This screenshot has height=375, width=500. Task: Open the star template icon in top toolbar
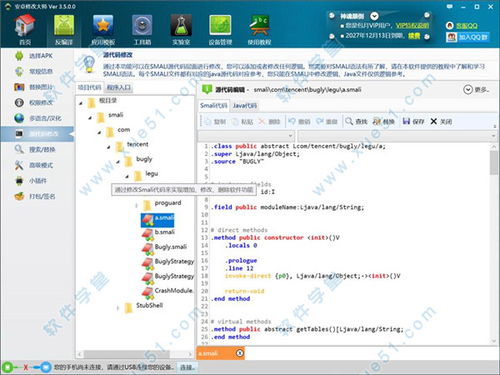103,25
